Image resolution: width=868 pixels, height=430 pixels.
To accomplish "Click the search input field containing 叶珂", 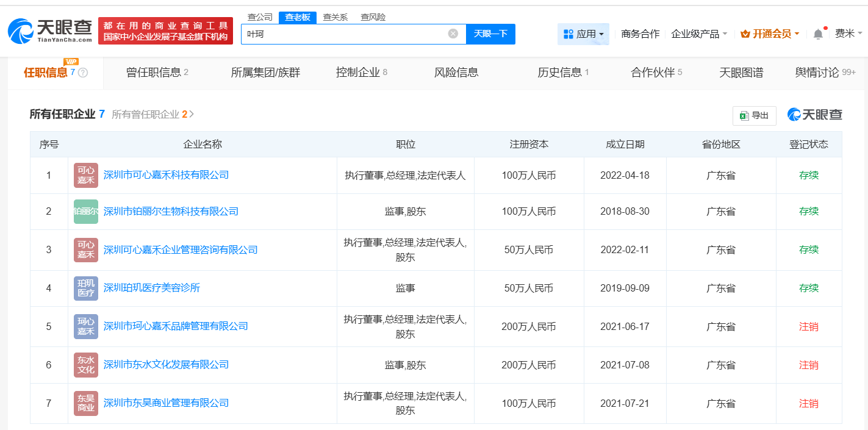I will click(345, 34).
